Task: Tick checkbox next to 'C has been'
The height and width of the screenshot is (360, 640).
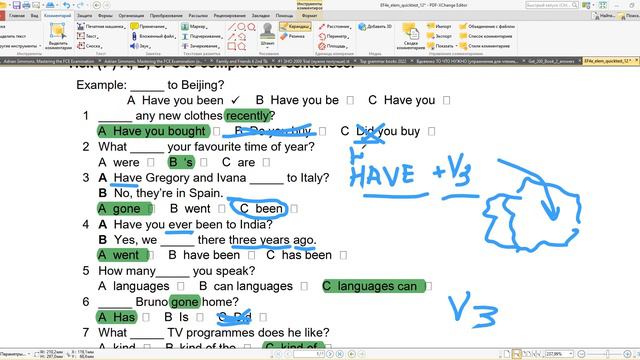Action: [x=343, y=255]
